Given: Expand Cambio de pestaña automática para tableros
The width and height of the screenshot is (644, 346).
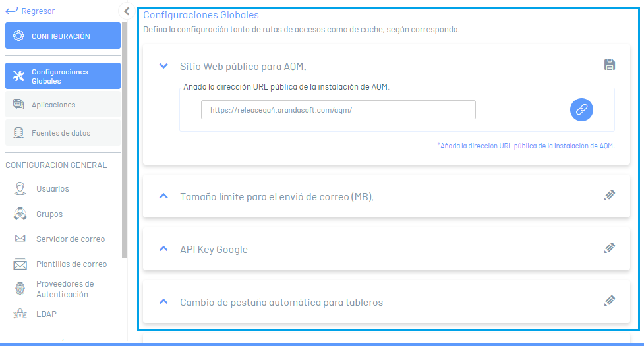Looking at the screenshot, I should click(163, 302).
